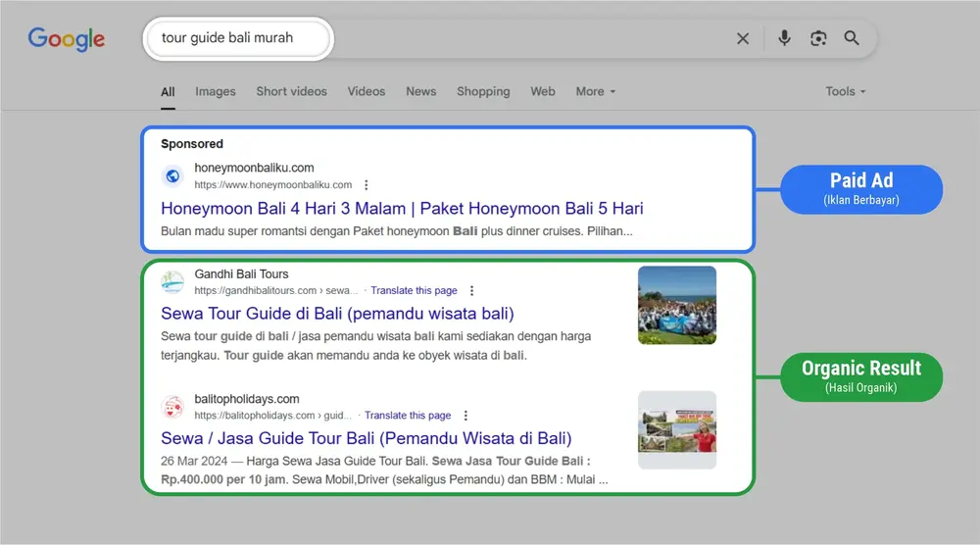This screenshot has height=545, width=980.
Task: Expand the More dropdown
Action: coord(595,92)
